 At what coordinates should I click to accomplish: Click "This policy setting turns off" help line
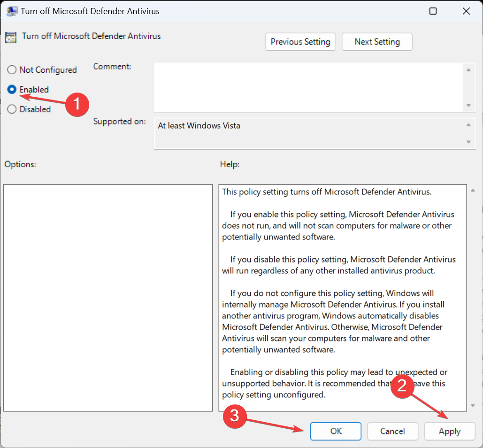[x=327, y=192]
